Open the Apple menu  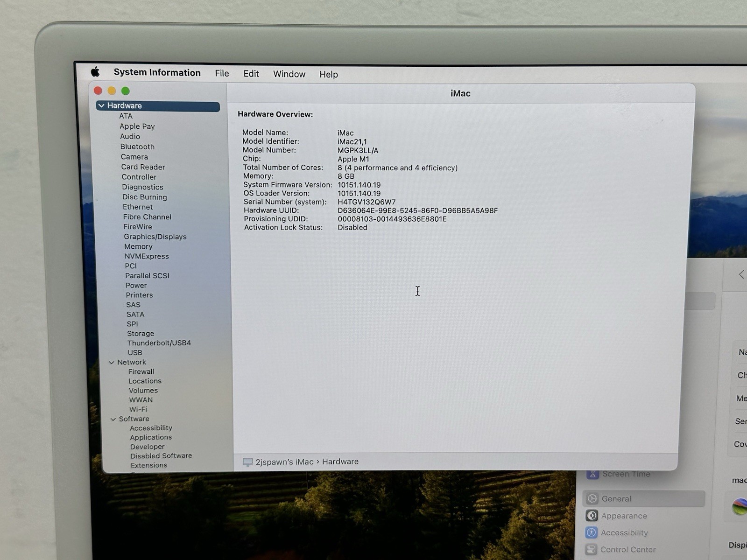(x=95, y=71)
